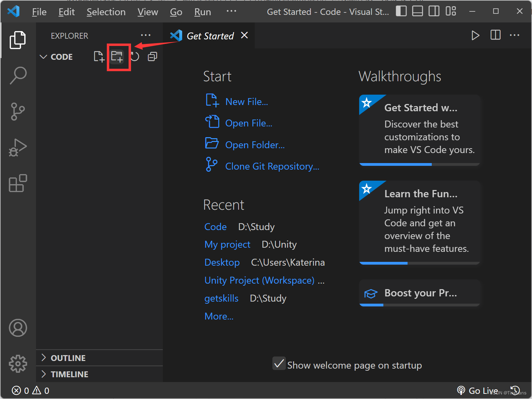Open the Accounts menu icon
The height and width of the screenshot is (399, 532).
18,328
